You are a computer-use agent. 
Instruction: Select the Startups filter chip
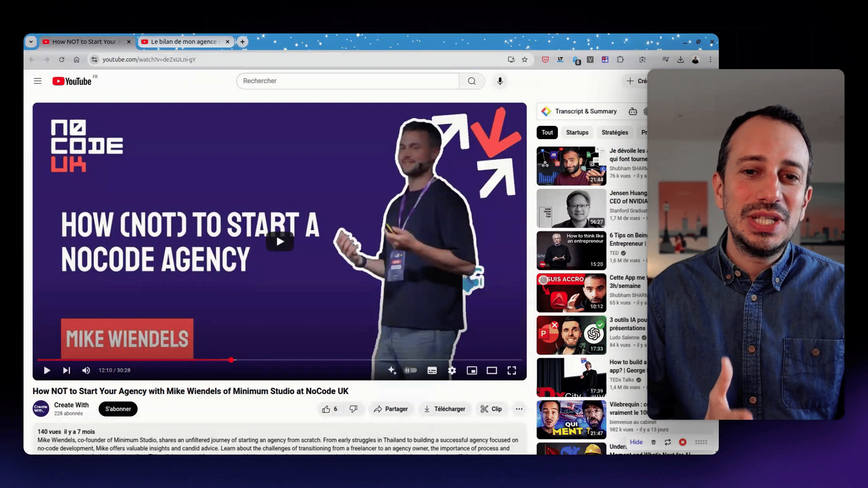tap(577, 132)
